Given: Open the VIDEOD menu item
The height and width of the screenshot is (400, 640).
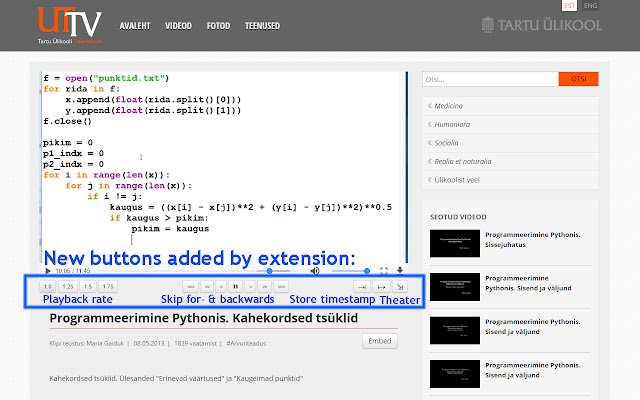Looking at the screenshot, I should click(178, 26).
